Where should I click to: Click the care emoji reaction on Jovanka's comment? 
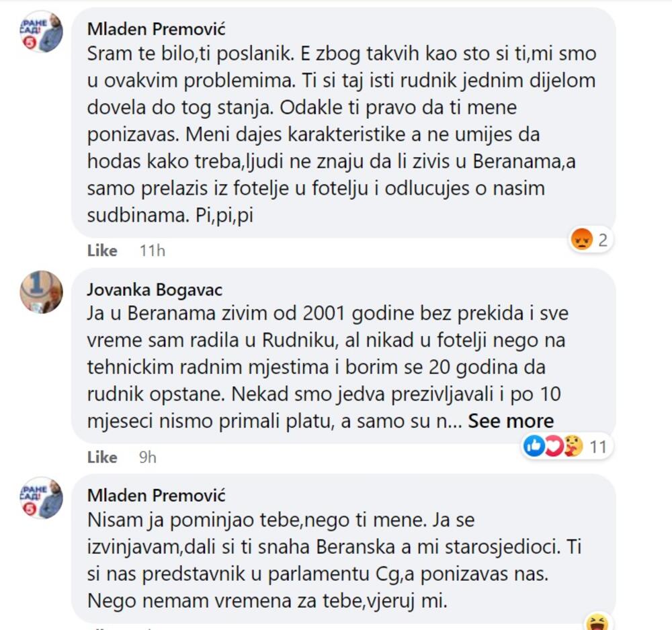(x=573, y=445)
